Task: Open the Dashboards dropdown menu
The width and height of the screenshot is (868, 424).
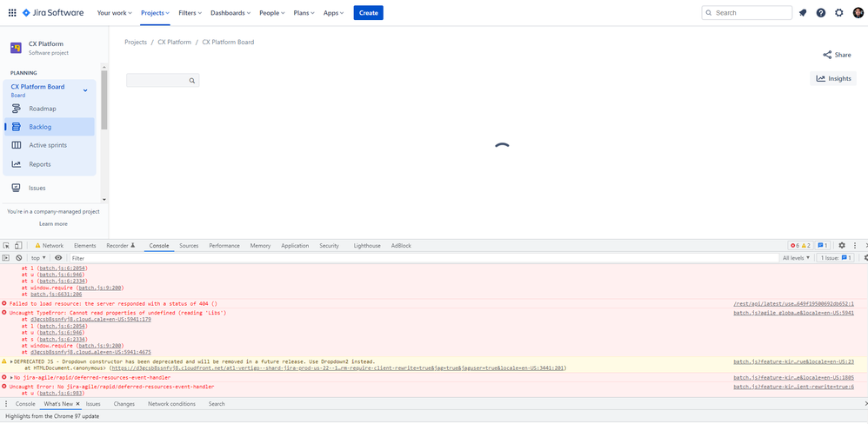Action: [x=230, y=13]
